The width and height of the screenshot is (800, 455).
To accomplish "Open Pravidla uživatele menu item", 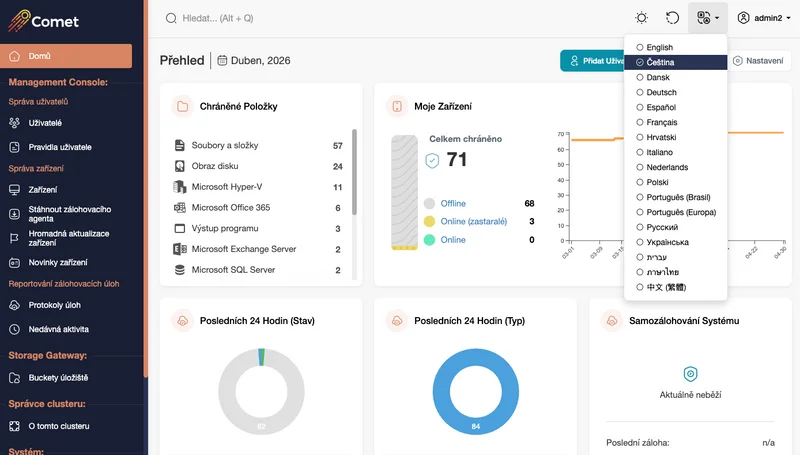I will (60, 147).
